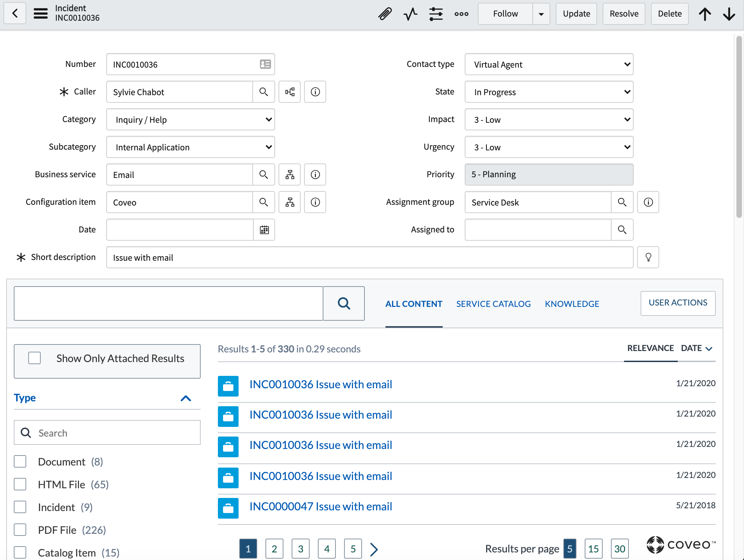Toggle the activity stream icon
744x560 pixels.
410,14
